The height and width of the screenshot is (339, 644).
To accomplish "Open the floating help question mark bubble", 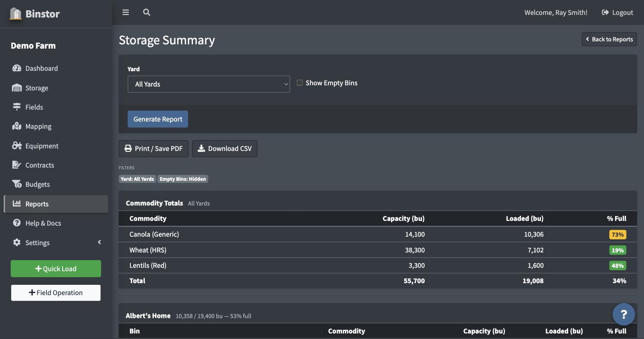I will (624, 314).
